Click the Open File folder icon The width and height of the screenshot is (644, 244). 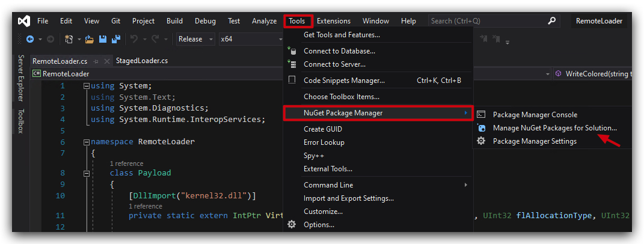click(x=90, y=39)
